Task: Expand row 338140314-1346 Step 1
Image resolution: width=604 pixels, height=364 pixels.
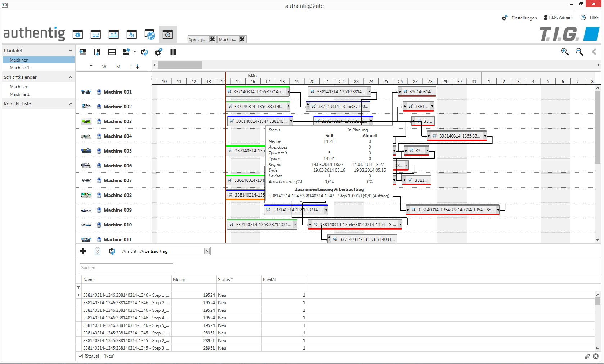Action: pos(79,295)
